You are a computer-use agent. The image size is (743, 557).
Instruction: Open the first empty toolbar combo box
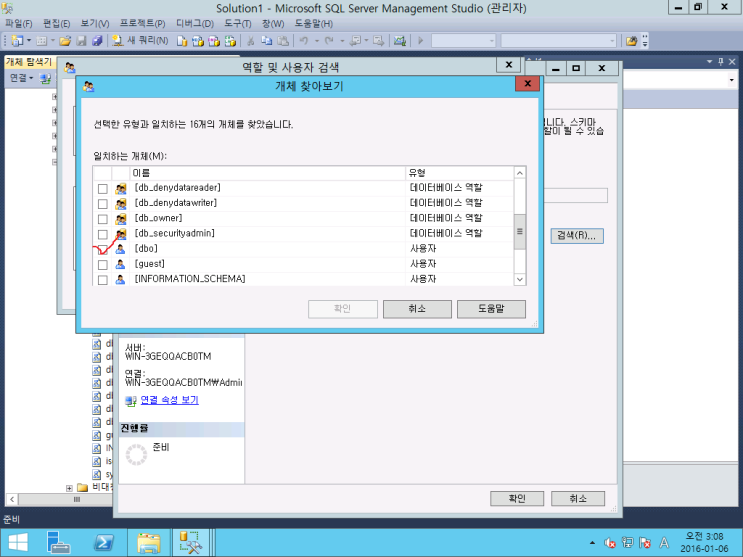(x=463, y=41)
